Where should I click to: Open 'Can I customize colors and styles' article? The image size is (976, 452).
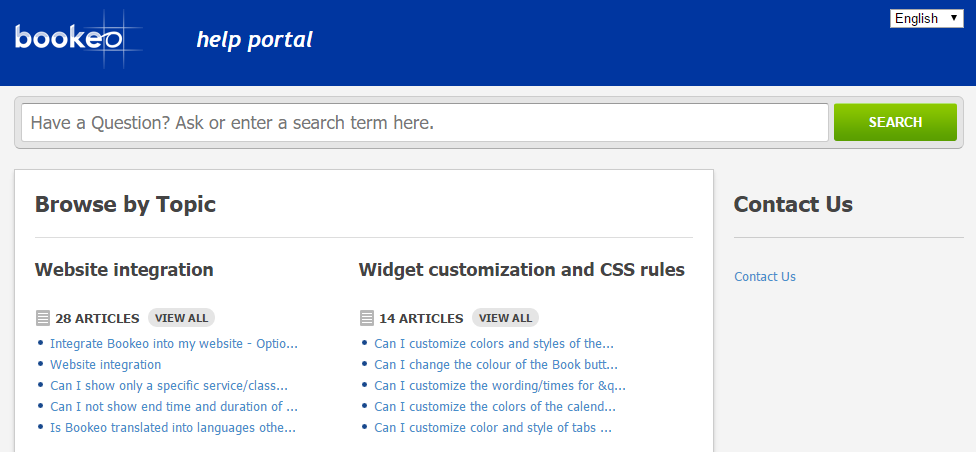494,343
